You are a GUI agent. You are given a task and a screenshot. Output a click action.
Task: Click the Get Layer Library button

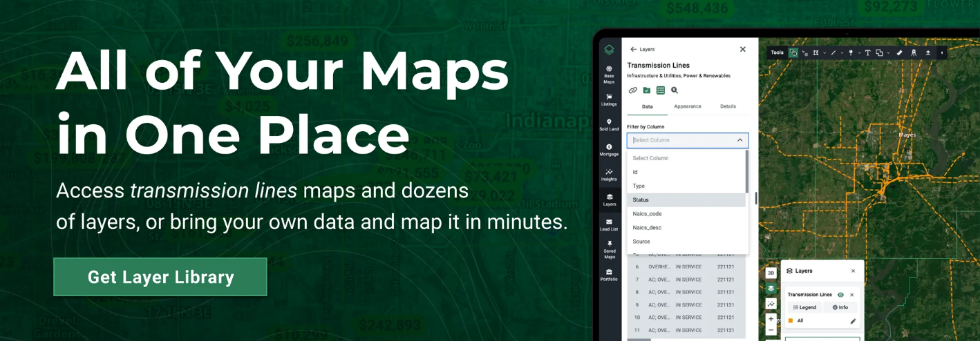[x=160, y=277]
